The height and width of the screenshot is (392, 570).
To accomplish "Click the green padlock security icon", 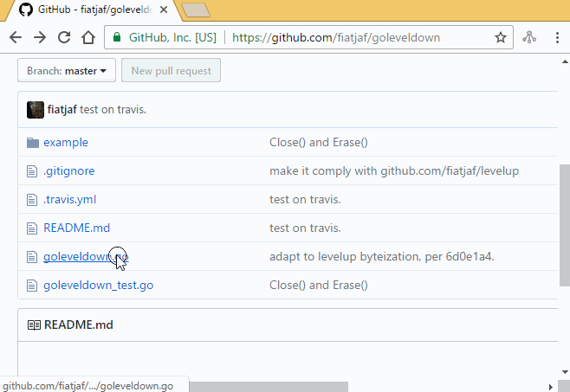I will [117, 37].
